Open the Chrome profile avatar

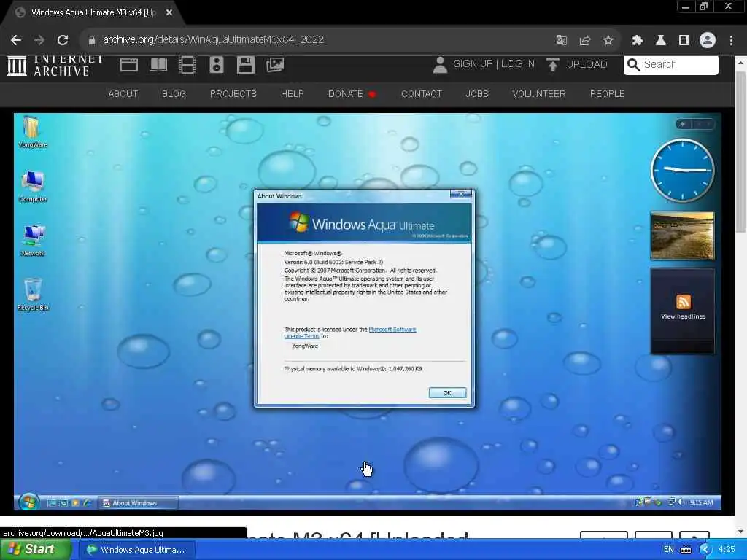(708, 40)
